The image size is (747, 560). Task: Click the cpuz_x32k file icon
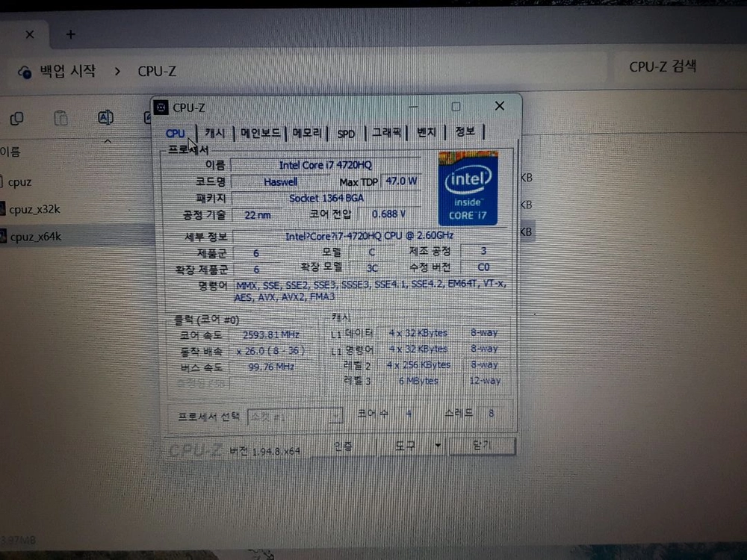click(2, 208)
